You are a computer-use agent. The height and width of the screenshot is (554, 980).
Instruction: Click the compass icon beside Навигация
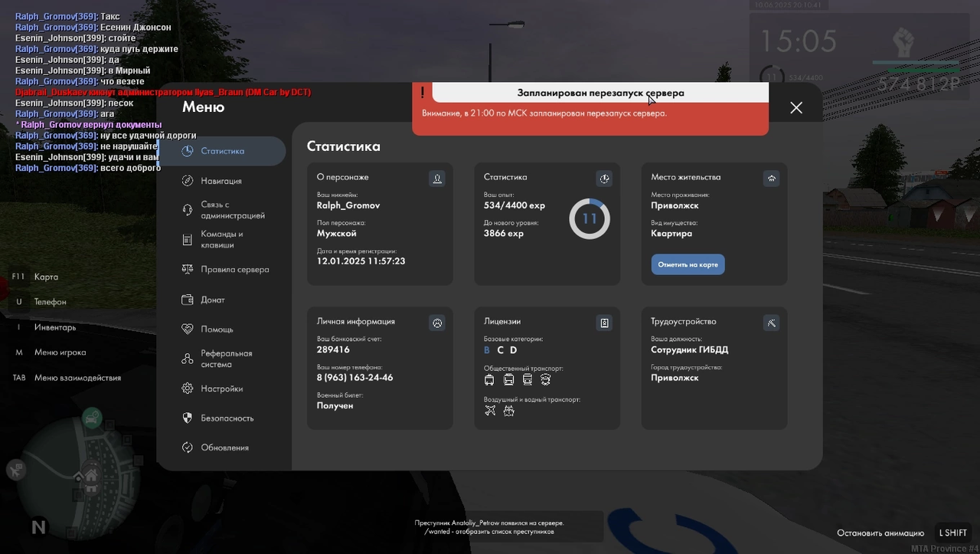tap(187, 181)
